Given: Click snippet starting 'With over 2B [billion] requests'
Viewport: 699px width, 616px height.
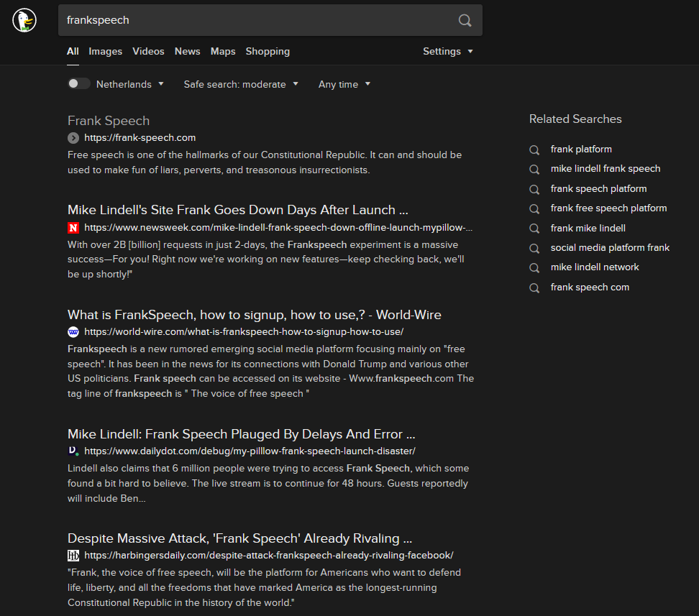Looking at the screenshot, I should (266, 259).
